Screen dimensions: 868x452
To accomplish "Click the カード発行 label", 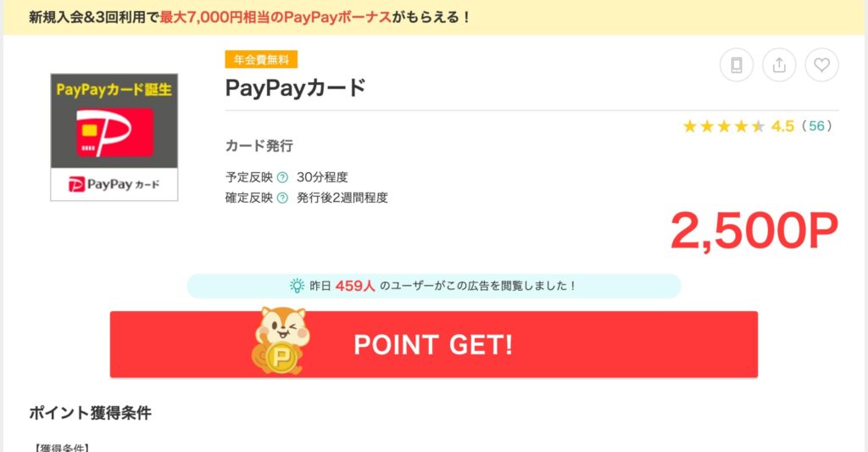I will pos(259,146).
